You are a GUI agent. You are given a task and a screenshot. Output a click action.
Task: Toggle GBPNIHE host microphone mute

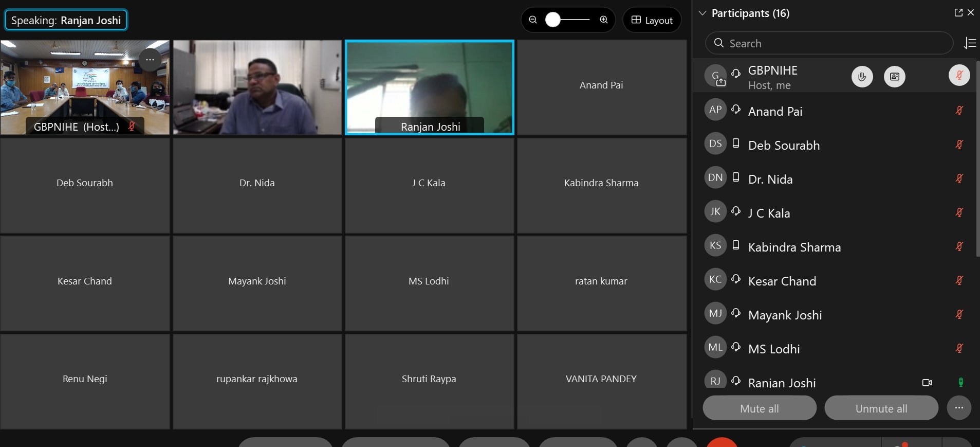(959, 76)
